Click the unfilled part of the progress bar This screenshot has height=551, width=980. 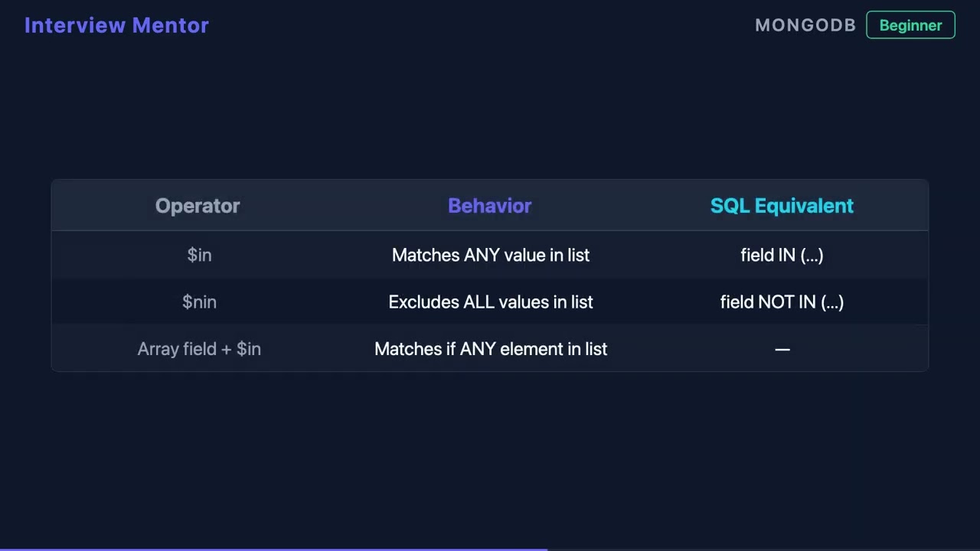763,549
